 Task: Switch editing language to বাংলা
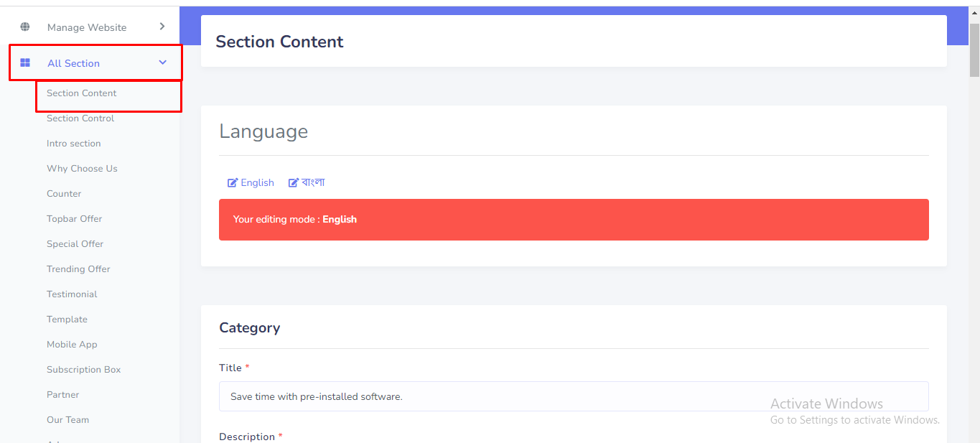coord(313,183)
